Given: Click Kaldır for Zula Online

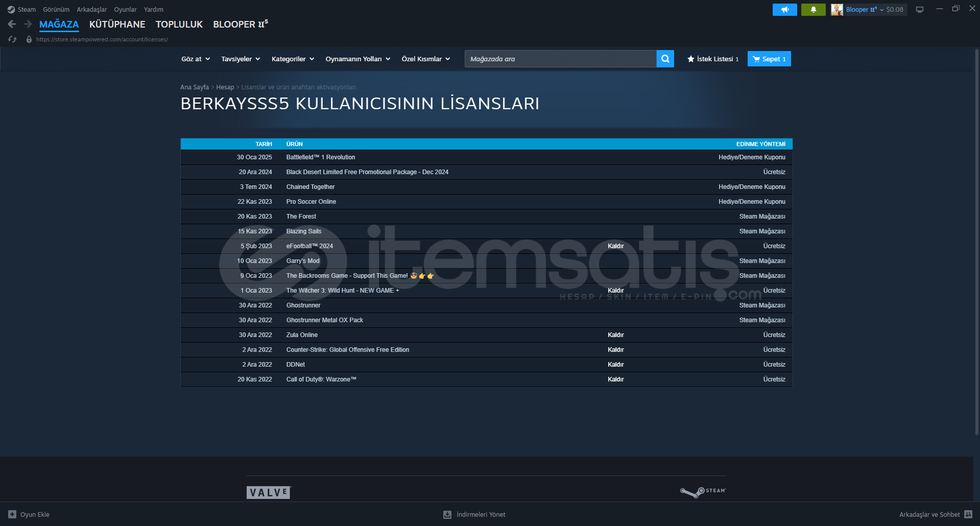Looking at the screenshot, I should [x=616, y=335].
